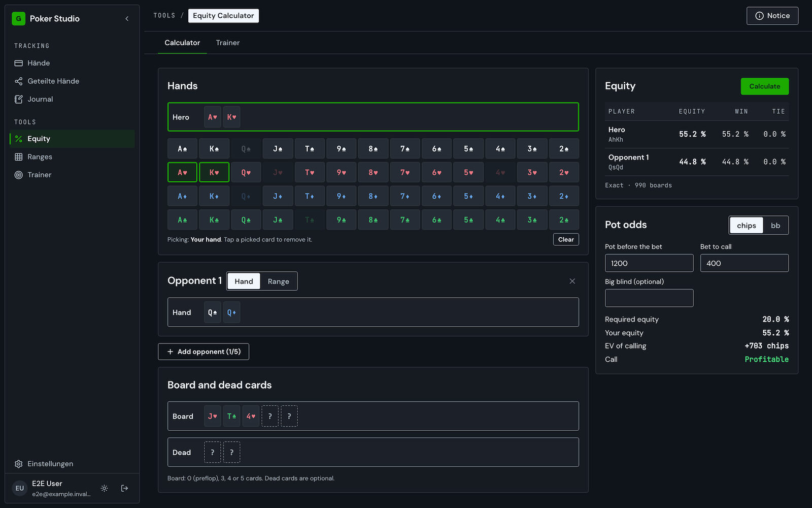The width and height of the screenshot is (812, 508).
Task: Deselect the king of hearts in grid
Action: [214, 173]
